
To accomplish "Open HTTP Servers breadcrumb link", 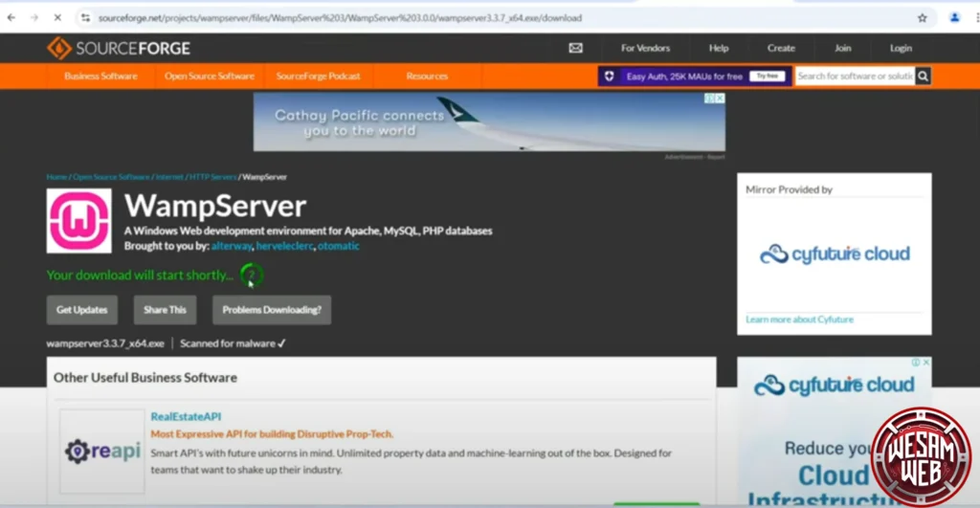I will 212,177.
